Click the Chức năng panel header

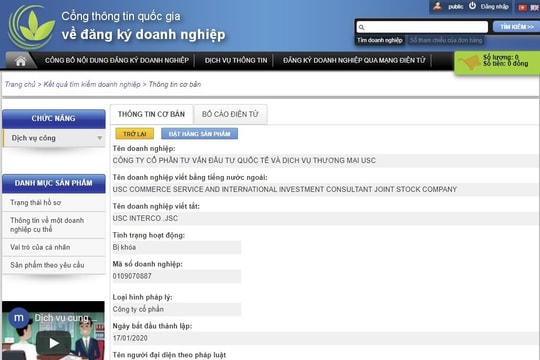[x=54, y=119]
